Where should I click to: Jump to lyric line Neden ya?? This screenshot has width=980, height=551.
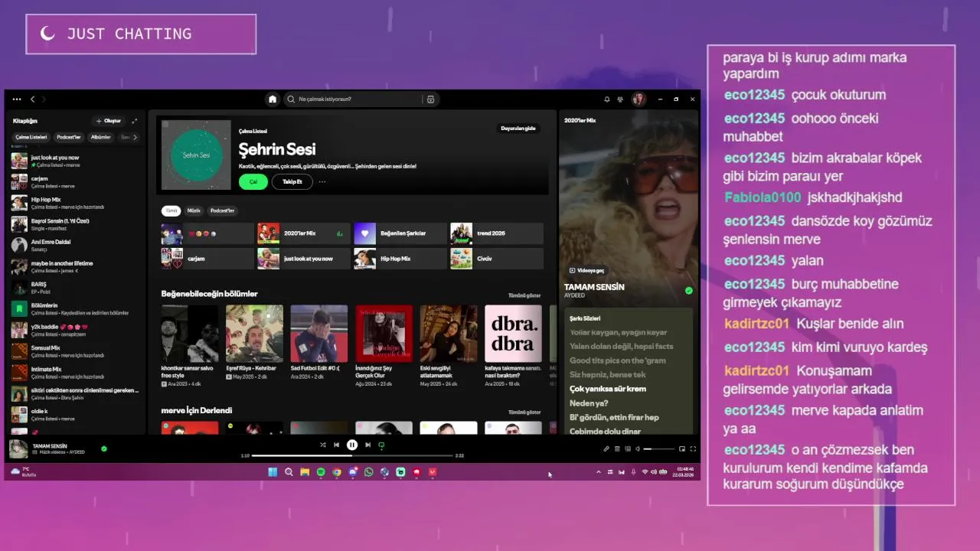tap(589, 403)
